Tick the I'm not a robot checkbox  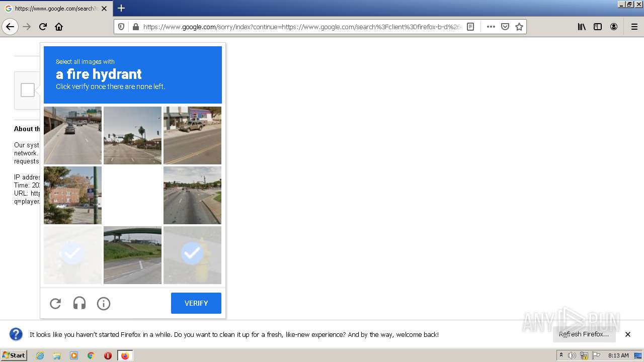(28, 90)
